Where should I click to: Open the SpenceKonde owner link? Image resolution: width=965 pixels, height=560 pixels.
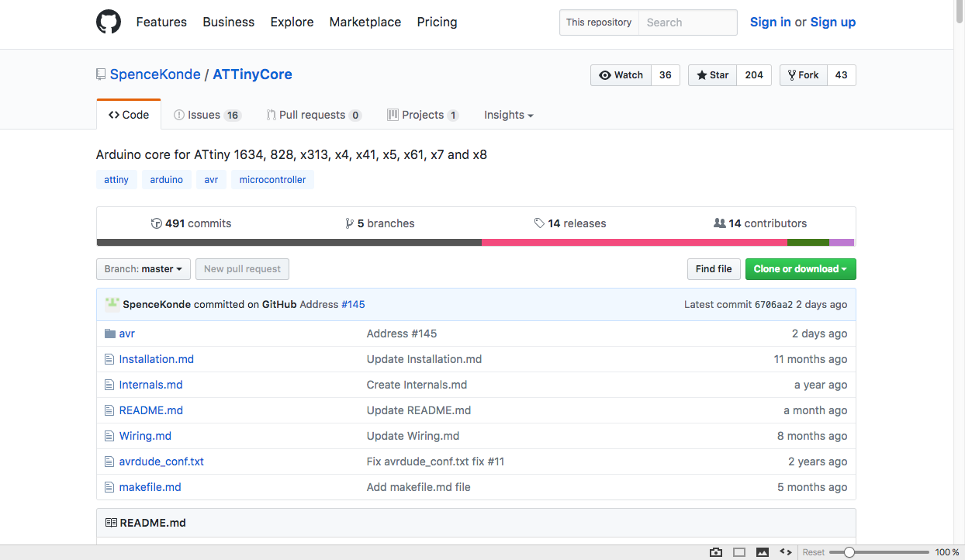click(x=155, y=74)
